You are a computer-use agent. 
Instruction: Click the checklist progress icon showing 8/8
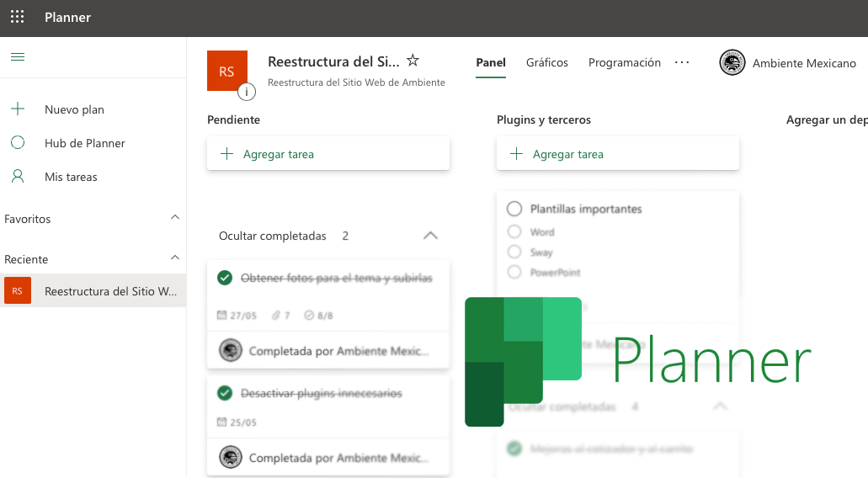pos(309,316)
